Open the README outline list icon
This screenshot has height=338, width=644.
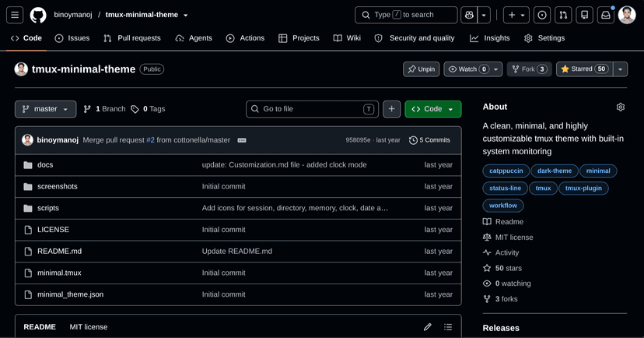448,327
